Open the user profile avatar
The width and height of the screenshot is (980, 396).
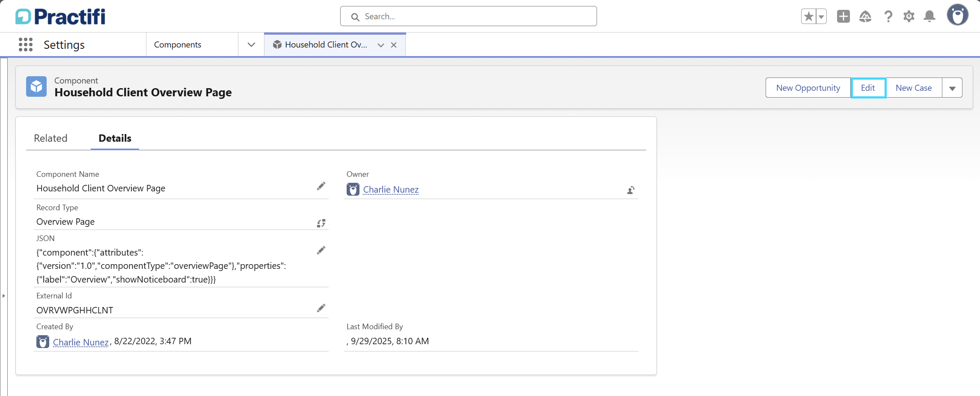958,15
